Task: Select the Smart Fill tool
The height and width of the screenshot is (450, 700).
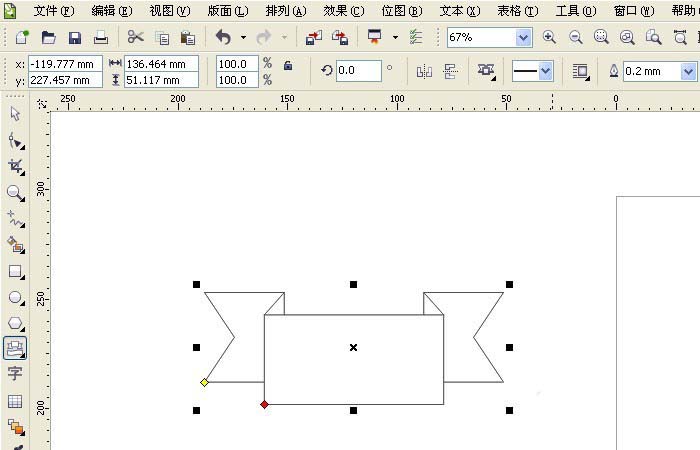Action: (16, 245)
